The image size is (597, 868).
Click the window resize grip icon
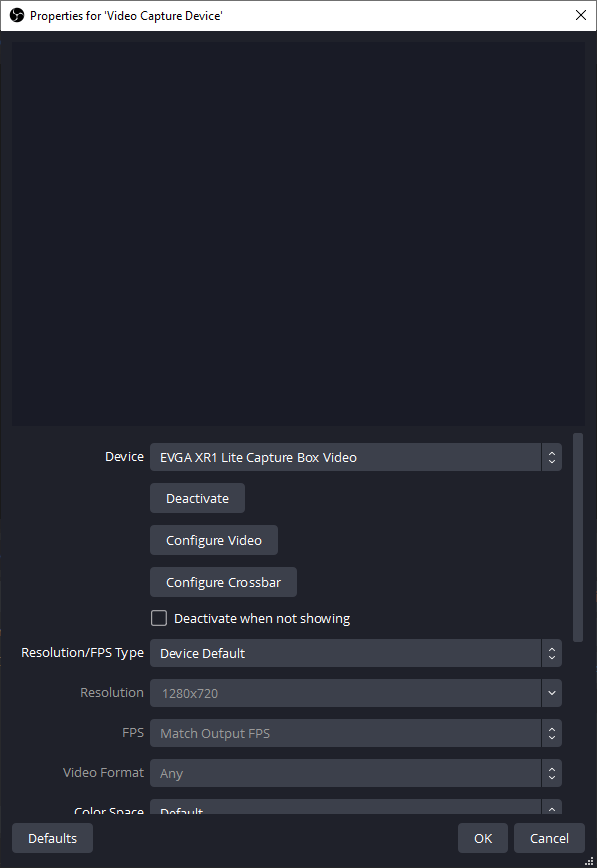click(x=590, y=861)
